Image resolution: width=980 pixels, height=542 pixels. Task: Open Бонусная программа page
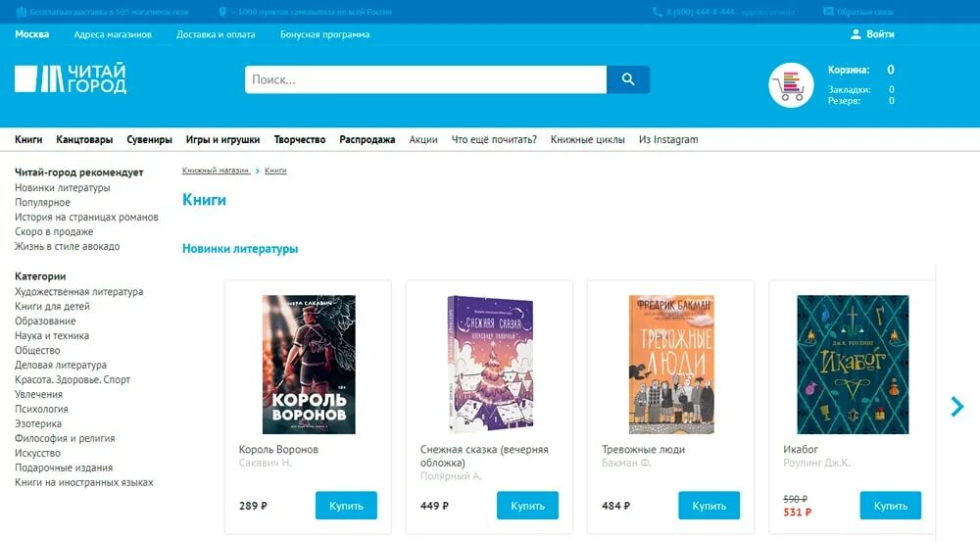point(324,34)
